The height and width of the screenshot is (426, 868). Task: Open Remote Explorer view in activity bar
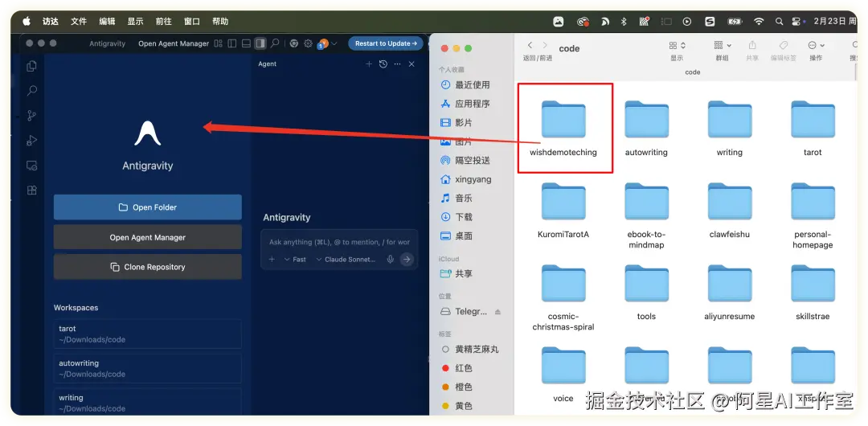pyautogui.click(x=31, y=165)
